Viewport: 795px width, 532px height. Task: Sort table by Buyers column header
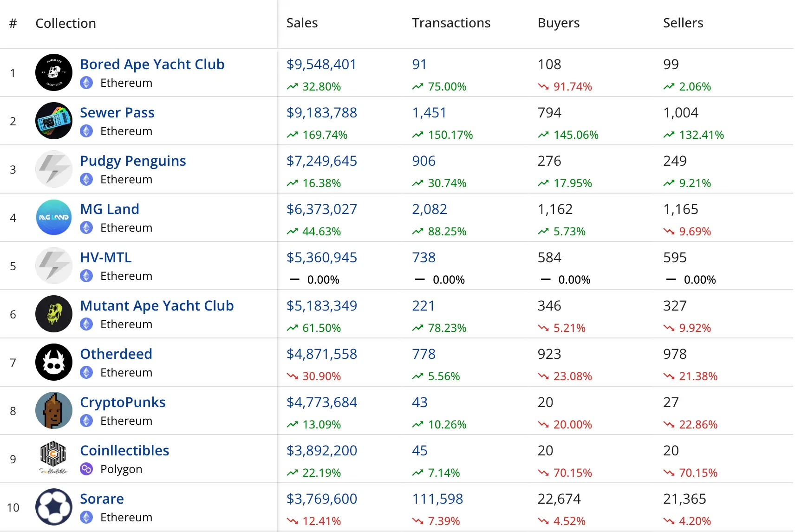559,23
